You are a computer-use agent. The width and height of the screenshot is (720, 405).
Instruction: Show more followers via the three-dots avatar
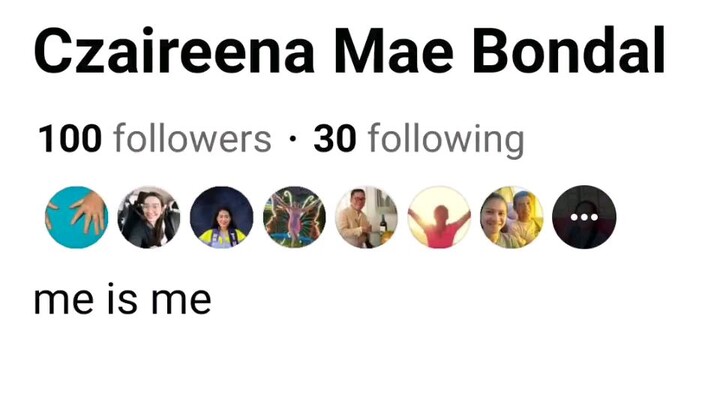tap(584, 217)
